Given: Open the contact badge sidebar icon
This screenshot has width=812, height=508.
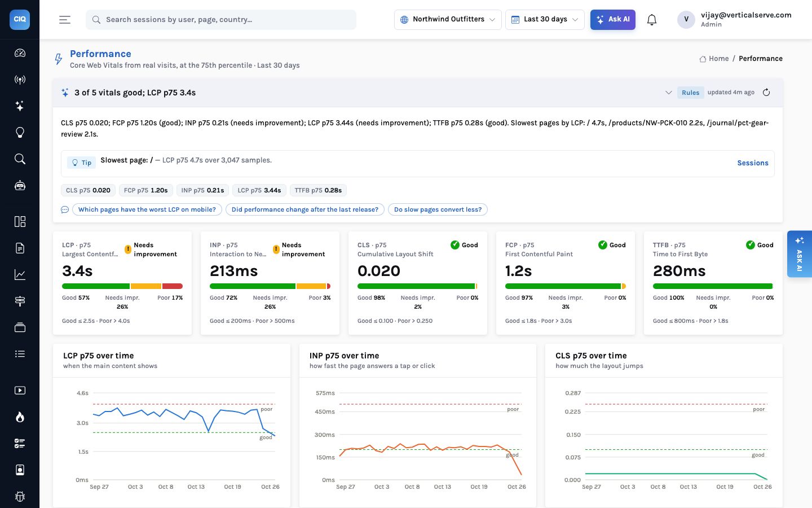Looking at the screenshot, I should (20, 470).
